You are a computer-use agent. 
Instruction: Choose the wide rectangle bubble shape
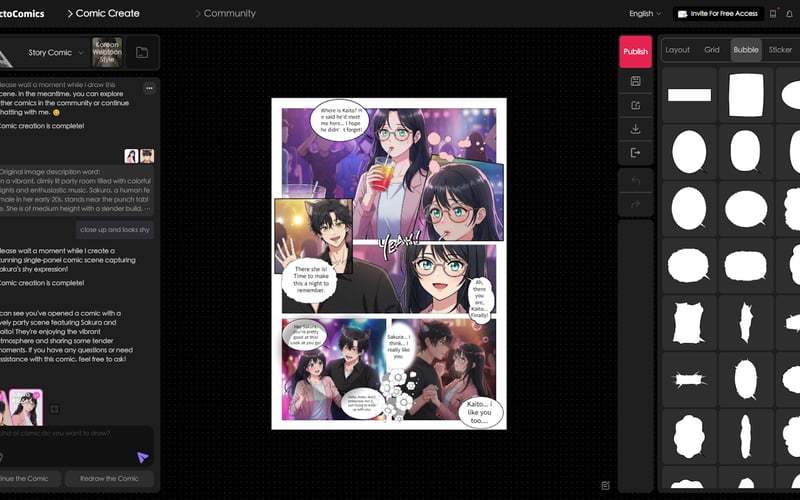pos(689,95)
